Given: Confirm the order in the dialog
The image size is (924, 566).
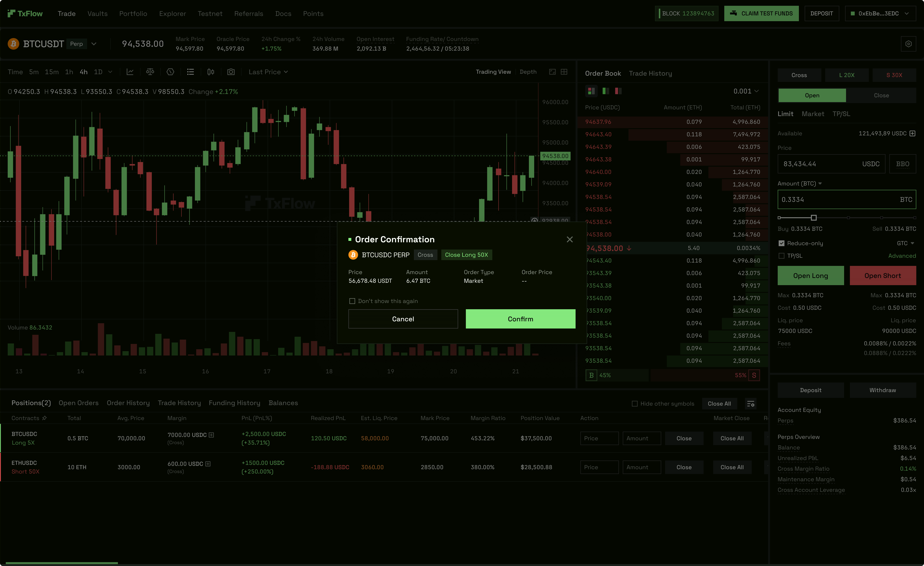Looking at the screenshot, I should tap(520, 319).
